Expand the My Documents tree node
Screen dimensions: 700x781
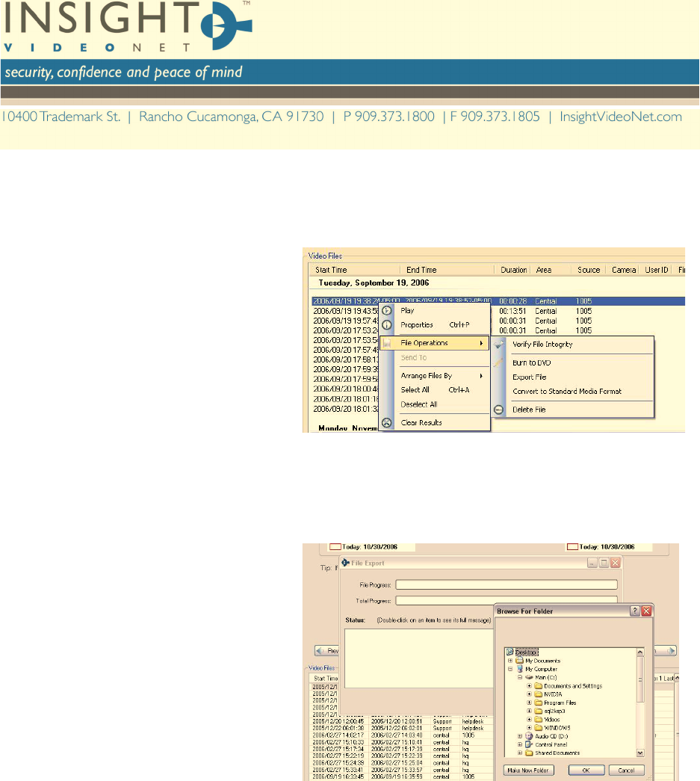510,661
